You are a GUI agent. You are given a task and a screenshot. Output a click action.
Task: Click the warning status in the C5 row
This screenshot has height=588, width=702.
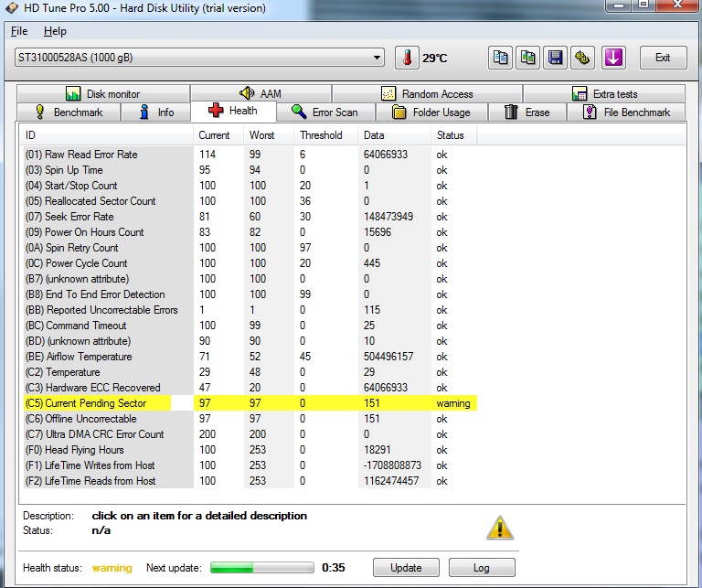(453, 403)
